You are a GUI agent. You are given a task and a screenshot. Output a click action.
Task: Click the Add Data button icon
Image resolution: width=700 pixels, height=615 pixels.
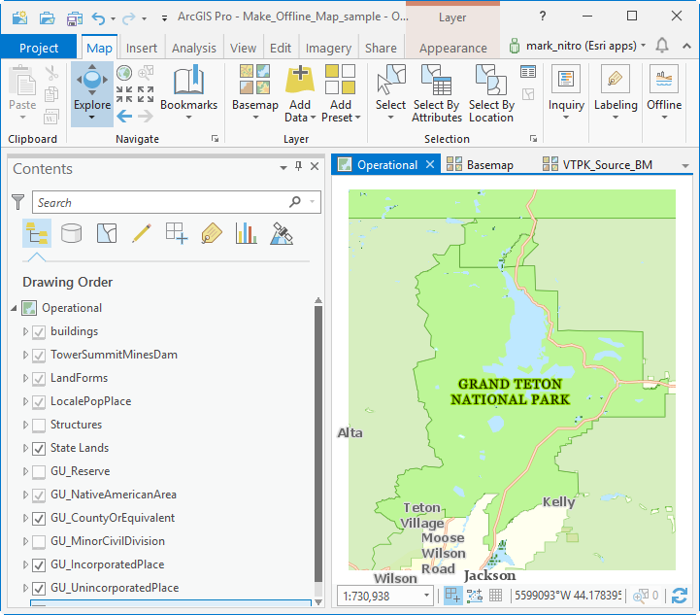pyautogui.click(x=300, y=80)
